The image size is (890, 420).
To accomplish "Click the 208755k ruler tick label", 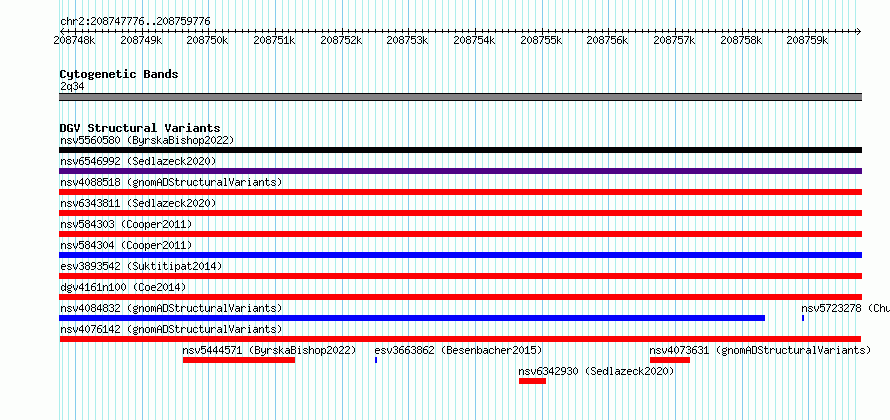I will [x=541, y=40].
